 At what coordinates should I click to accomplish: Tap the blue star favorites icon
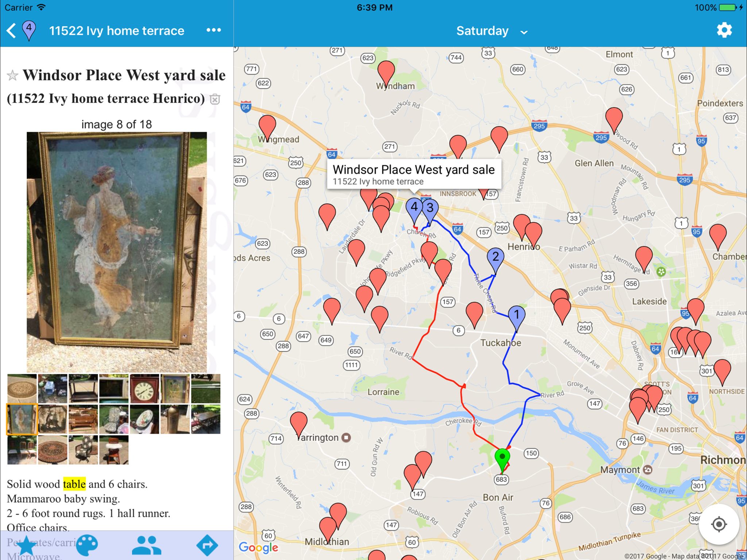pyautogui.click(x=27, y=546)
